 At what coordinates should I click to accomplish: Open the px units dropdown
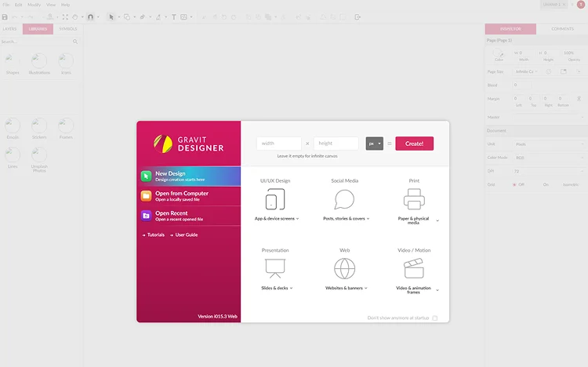[x=374, y=144]
